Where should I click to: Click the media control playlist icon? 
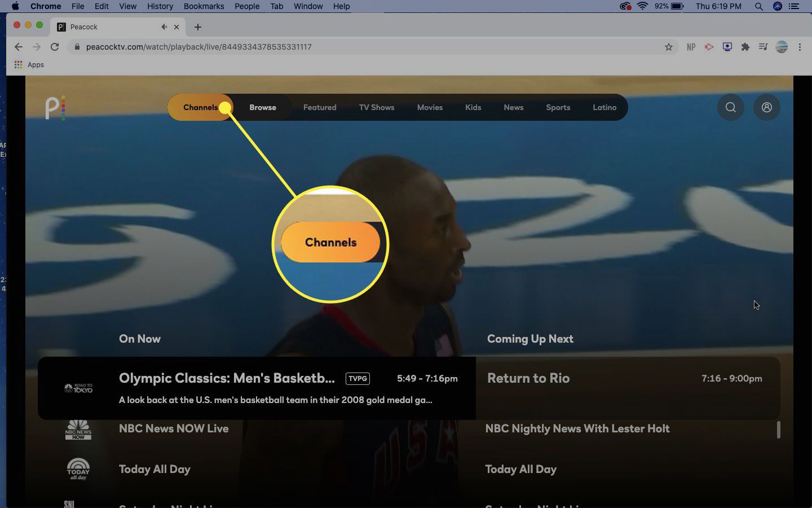click(x=763, y=47)
